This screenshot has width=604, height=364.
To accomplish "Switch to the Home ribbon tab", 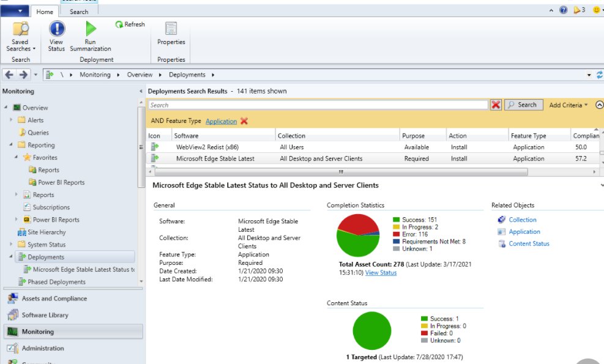I will click(45, 12).
